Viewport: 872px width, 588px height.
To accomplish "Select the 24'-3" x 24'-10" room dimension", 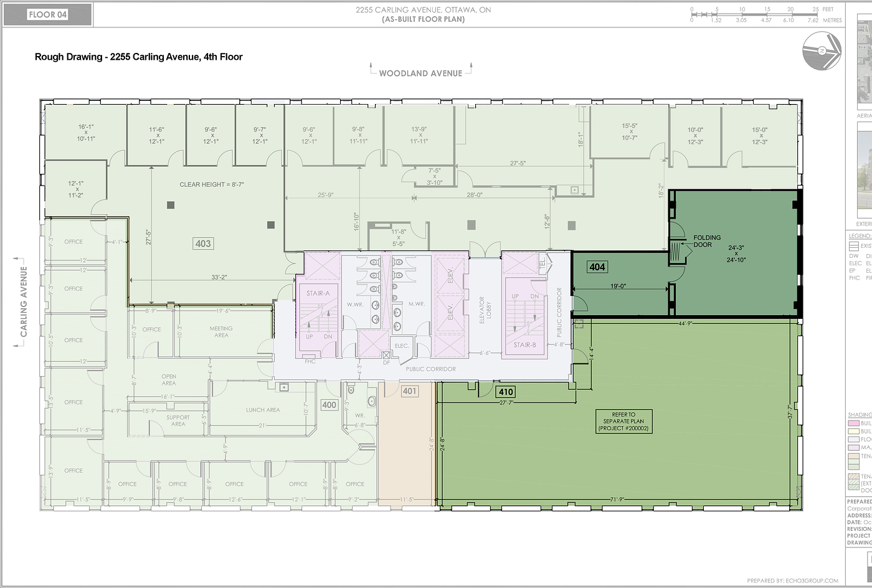I will tap(736, 254).
